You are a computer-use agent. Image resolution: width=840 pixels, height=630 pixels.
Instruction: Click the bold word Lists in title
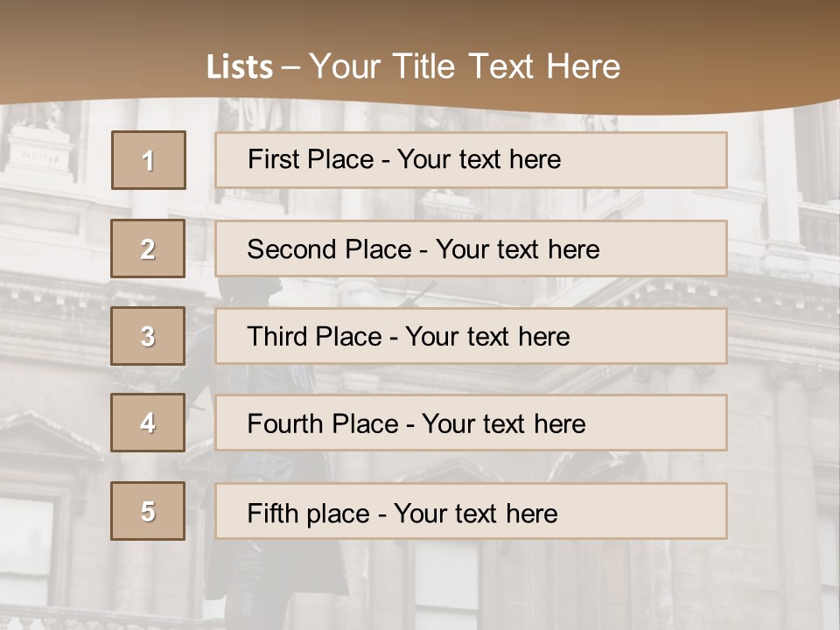pos(239,66)
